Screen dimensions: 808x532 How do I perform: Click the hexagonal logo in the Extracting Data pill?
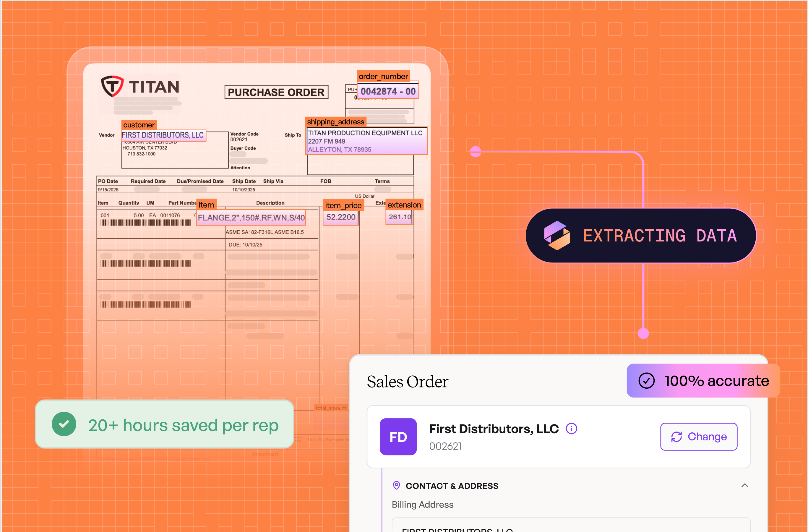click(557, 235)
